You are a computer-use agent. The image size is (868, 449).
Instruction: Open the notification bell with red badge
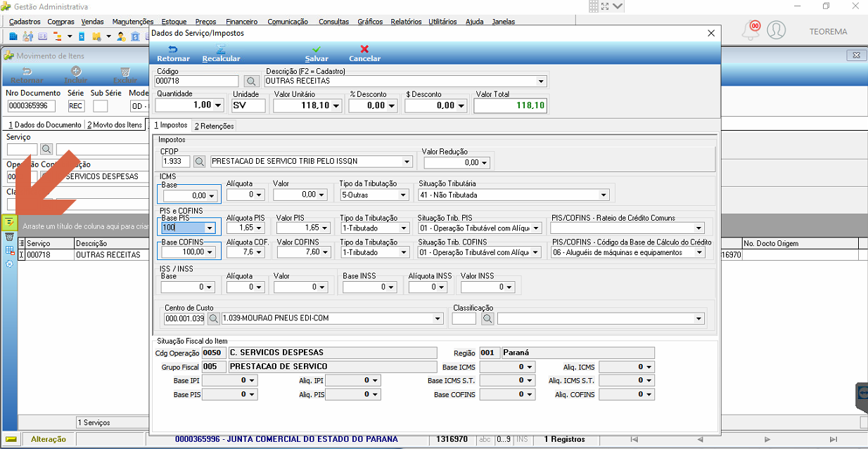click(752, 31)
